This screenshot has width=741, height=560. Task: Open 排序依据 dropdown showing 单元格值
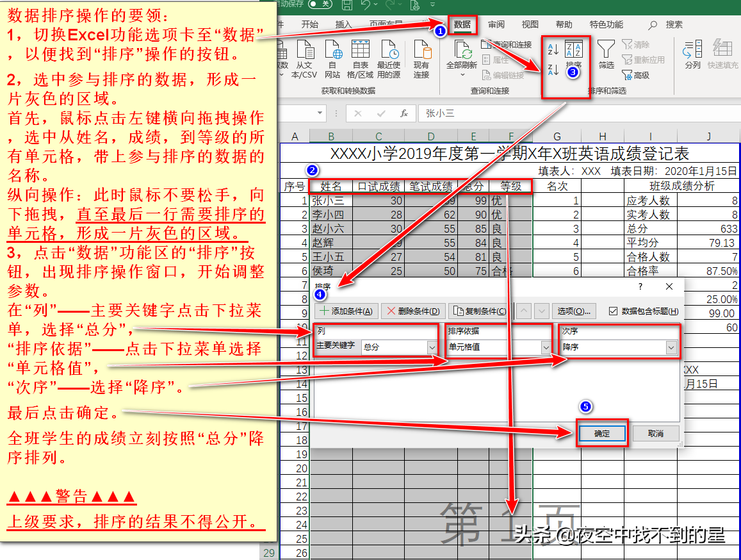[499, 347]
